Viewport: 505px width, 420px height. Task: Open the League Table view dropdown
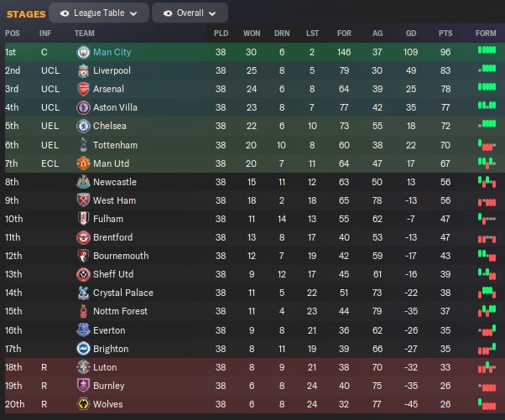[x=99, y=13]
